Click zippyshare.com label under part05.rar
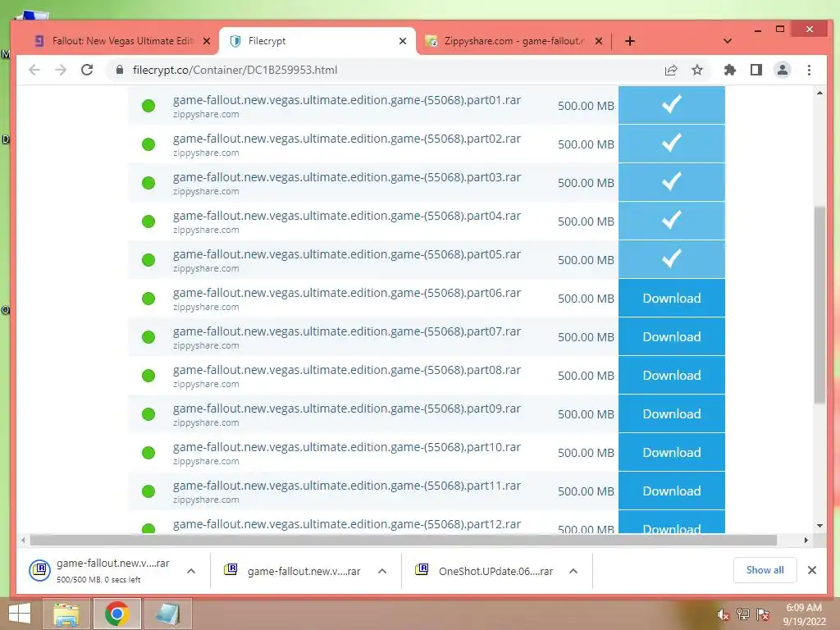 206,268
